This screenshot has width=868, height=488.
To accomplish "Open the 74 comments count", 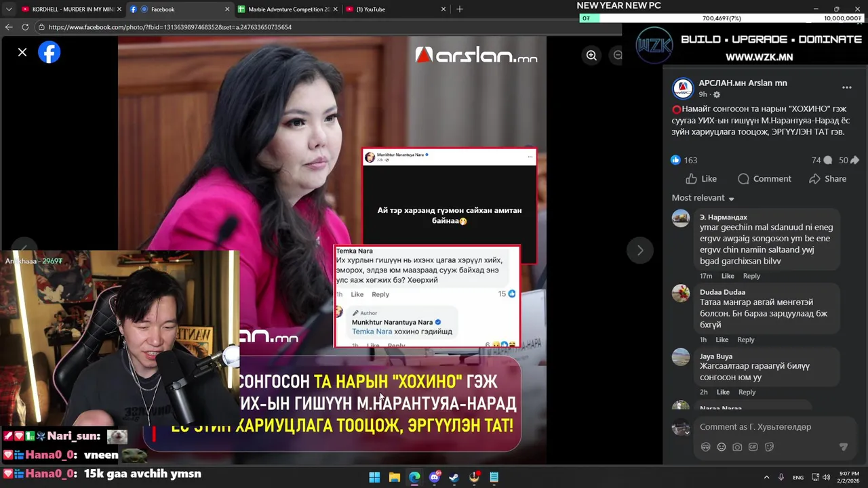I will (821, 160).
